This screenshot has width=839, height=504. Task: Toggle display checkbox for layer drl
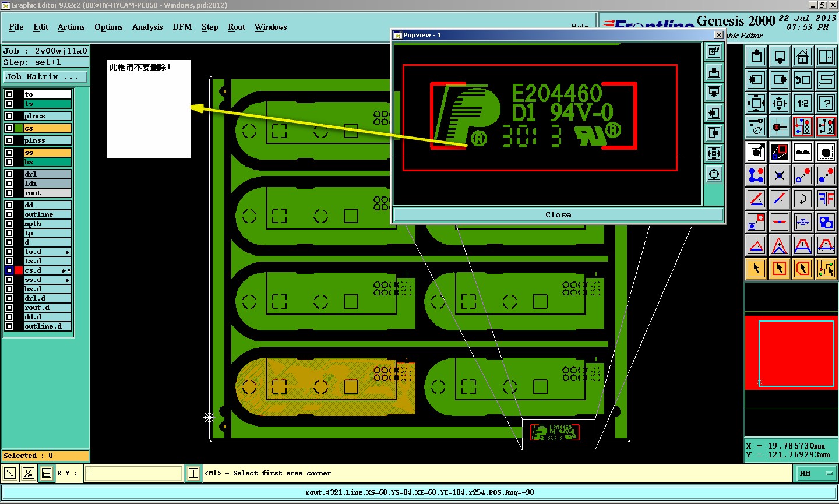click(x=9, y=174)
